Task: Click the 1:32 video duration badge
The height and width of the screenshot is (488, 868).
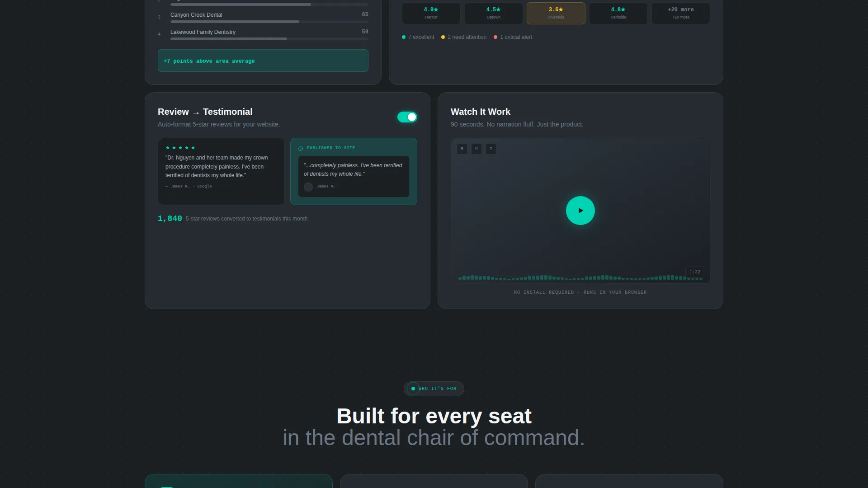Action: click(x=695, y=272)
